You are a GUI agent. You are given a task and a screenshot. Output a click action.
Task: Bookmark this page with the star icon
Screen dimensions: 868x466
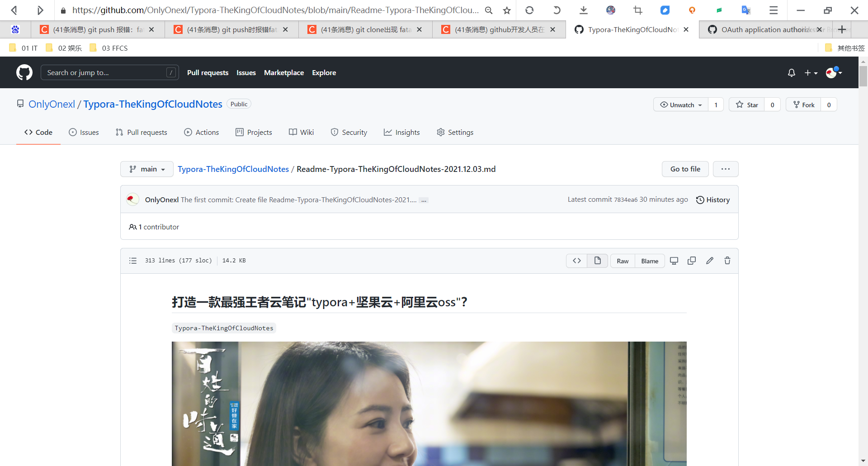[507, 10]
